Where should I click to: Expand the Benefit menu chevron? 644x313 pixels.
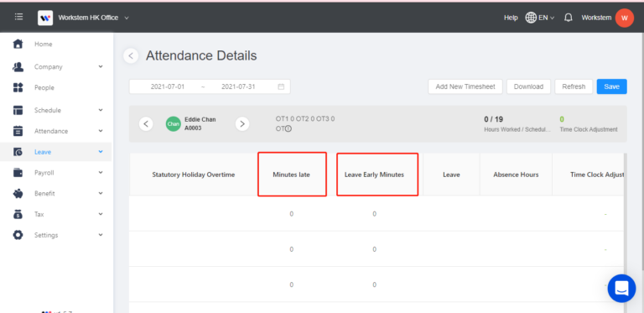click(x=101, y=193)
